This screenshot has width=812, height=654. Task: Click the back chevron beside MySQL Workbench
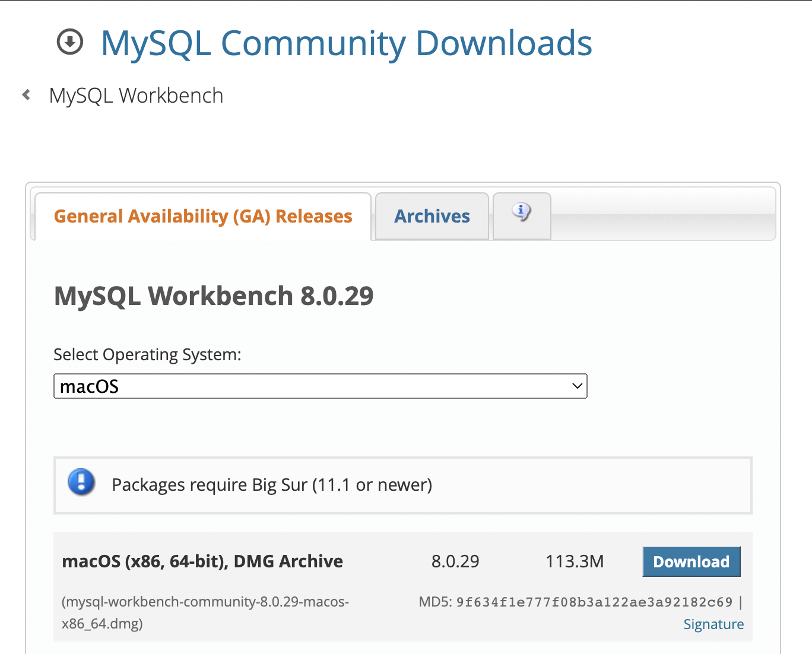26,95
